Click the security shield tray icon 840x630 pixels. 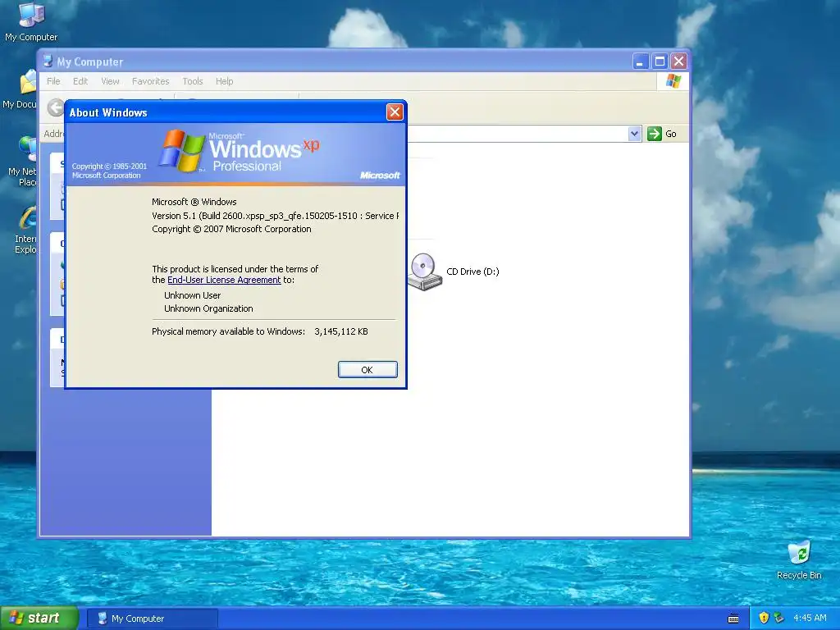coord(764,618)
